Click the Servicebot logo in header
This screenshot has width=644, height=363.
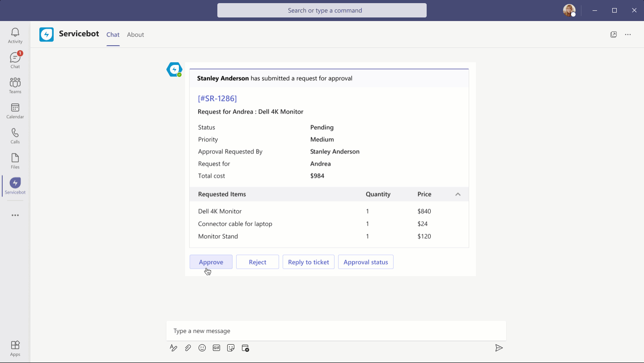[47, 34]
